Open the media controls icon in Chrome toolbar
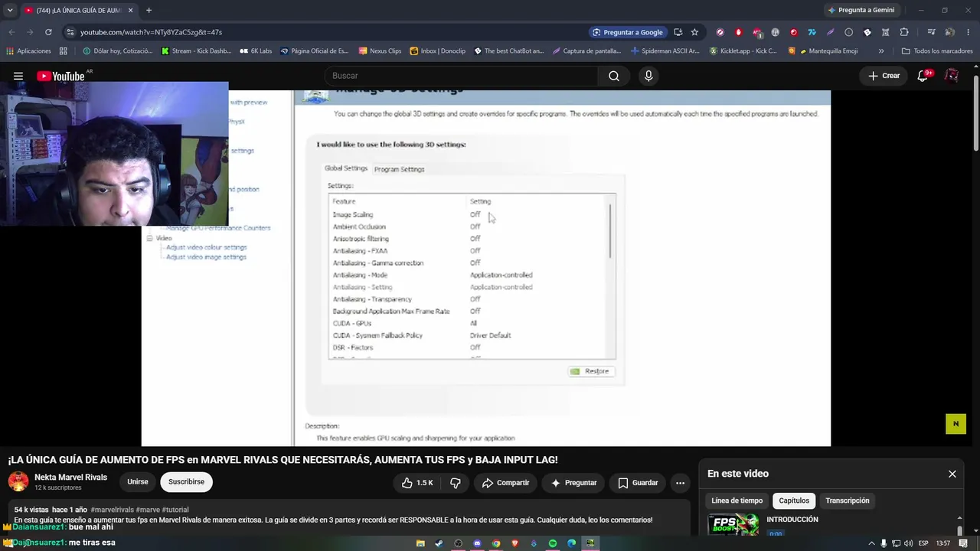The width and height of the screenshot is (980, 551). 931,32
